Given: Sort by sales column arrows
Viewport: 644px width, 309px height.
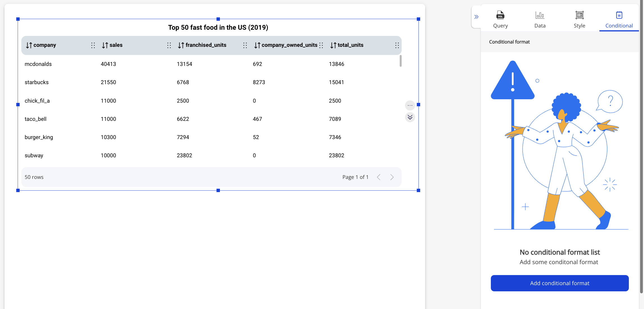Looking at the screenshot, I should click(105, 45).
